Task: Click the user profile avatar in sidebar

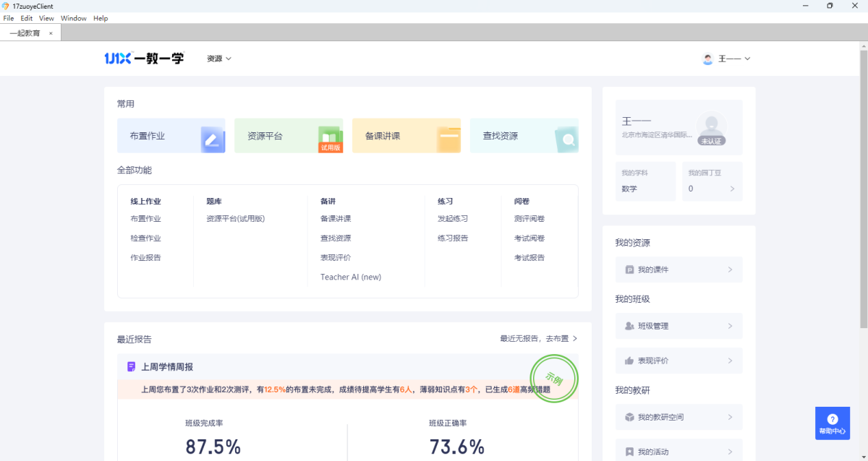Action: pos(711,127)
